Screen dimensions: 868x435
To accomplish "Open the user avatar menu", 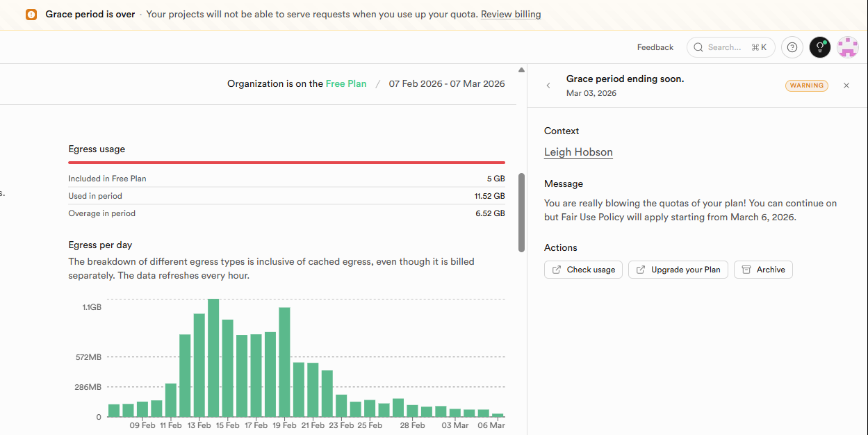I will 848,47.
